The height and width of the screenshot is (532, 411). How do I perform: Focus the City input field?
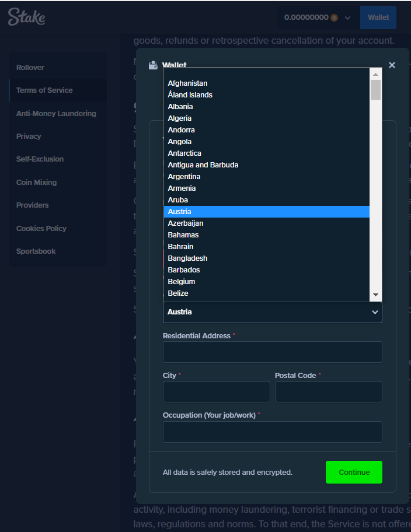[216, 392]
